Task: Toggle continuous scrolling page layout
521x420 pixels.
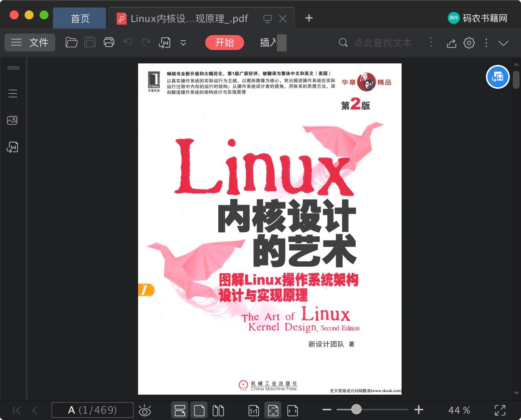Action: pyautogui.click(x=180, y=410)
